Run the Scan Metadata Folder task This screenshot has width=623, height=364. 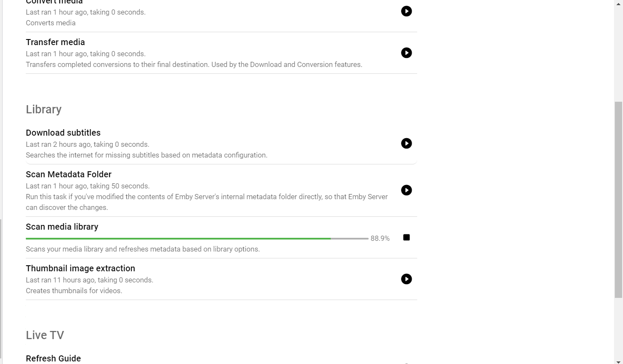(406, 190)
